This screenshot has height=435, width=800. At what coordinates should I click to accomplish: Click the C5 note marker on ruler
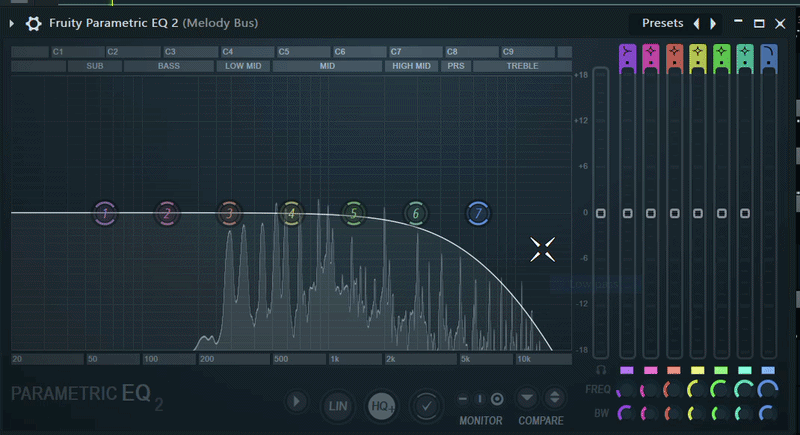[284, 52]
